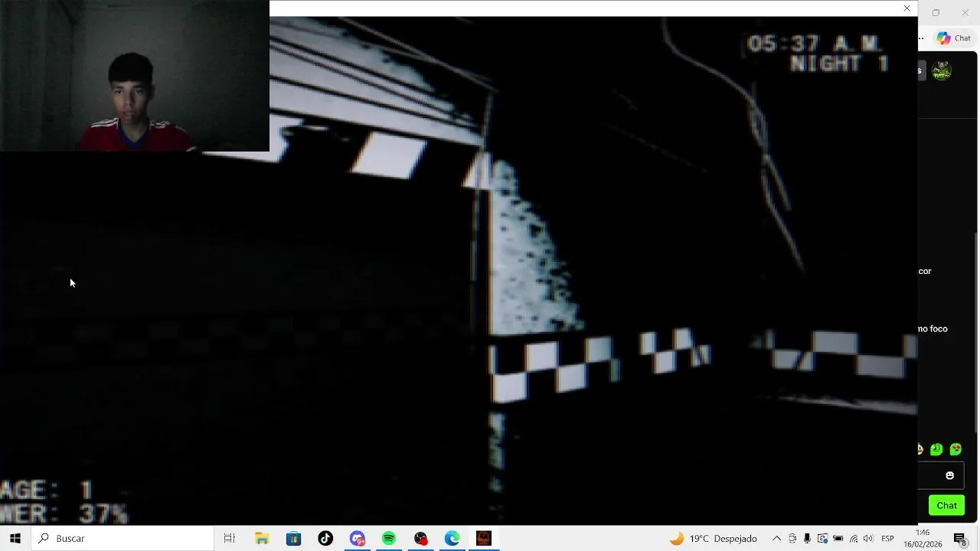Click the webcam overlay thumbnail
Screen dimensions: 980x551
[x=135, y=76]
